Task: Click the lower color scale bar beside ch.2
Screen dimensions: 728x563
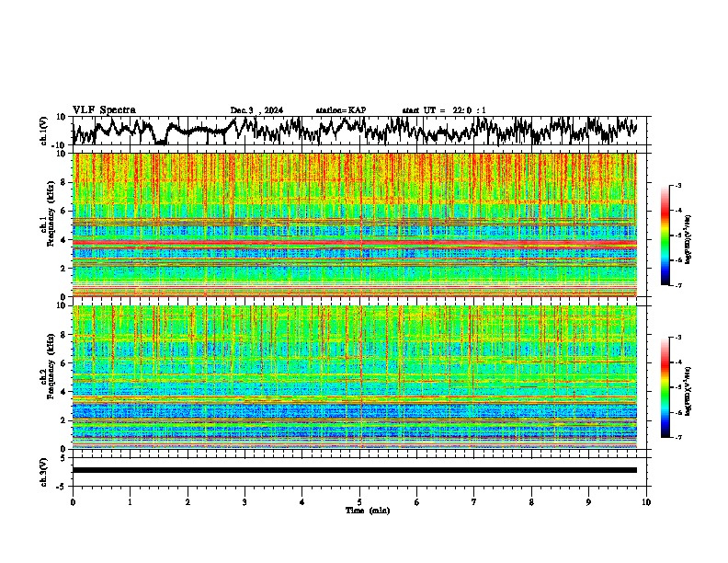Action: tap(665, 387)
